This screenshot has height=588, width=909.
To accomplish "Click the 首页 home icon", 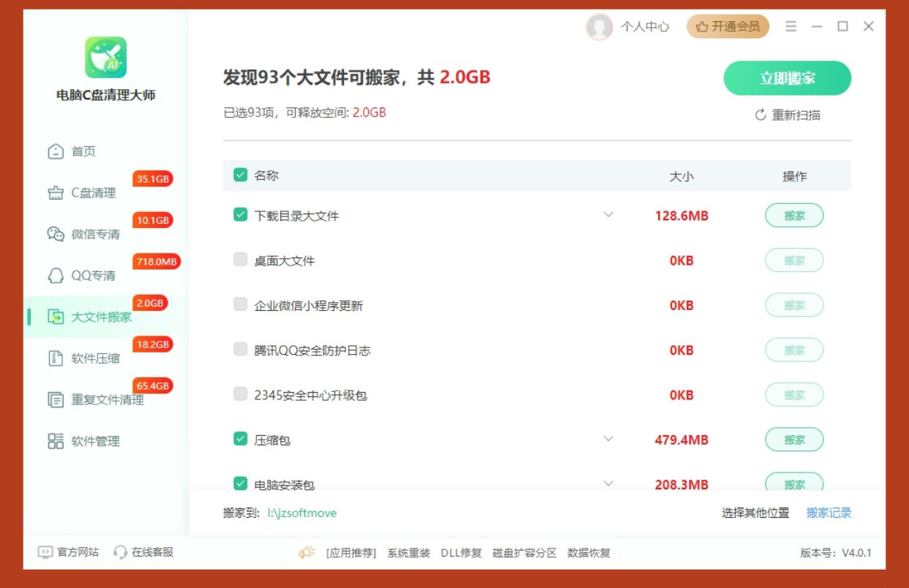I will pyautogui.click(x=56, y=151).
